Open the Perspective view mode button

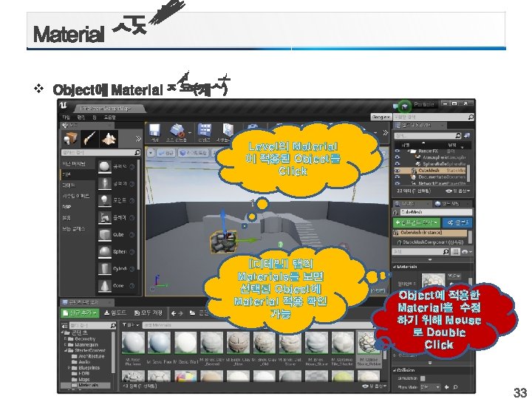[166, 153]
